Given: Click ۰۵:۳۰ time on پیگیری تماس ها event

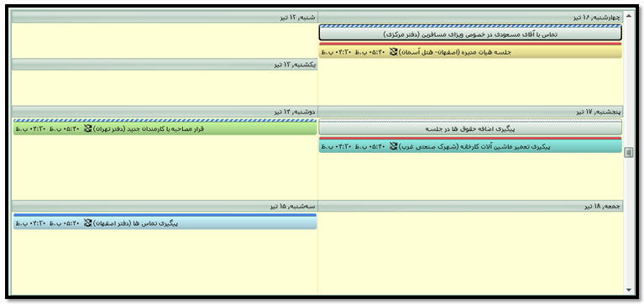Looking at the screenshot, I should [65, 223].
